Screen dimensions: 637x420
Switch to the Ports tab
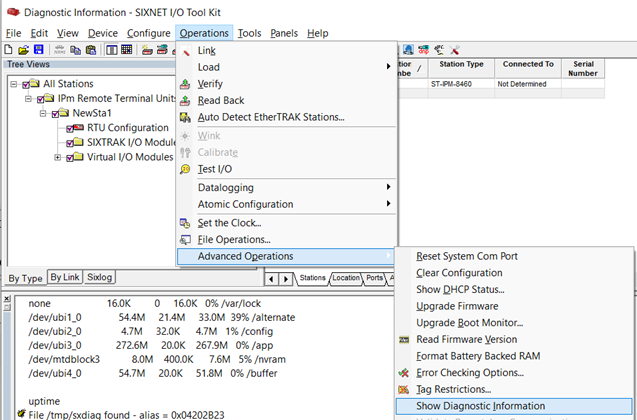tap(374, 278)
